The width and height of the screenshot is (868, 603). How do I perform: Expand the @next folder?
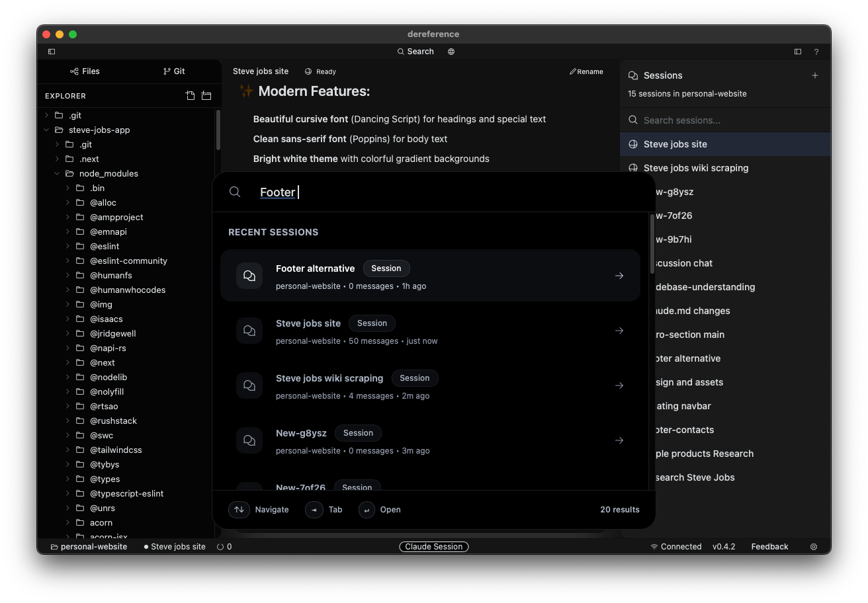pos(68,362)
